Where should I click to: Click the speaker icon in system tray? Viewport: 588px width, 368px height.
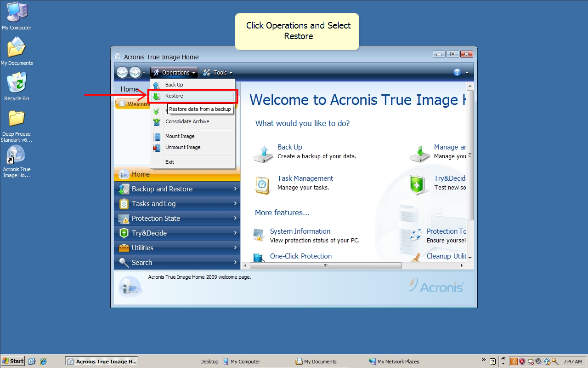[538, 361]
